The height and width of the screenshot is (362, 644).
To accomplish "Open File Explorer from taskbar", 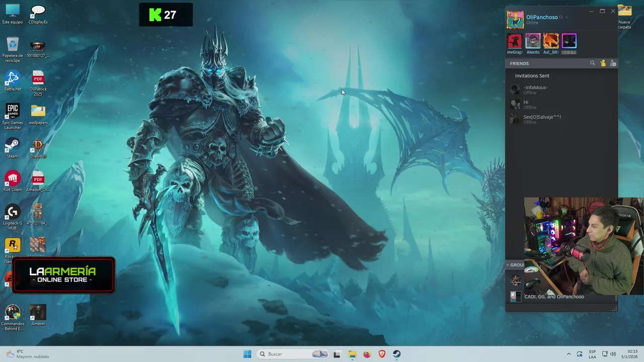I will click(x=352, y=354).
